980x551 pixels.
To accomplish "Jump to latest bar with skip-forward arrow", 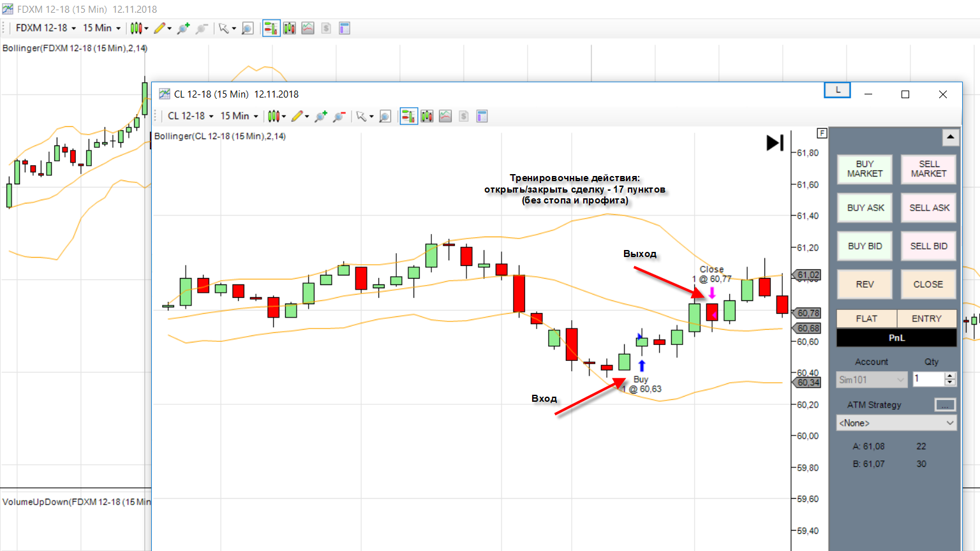I will tap(775, 143).
